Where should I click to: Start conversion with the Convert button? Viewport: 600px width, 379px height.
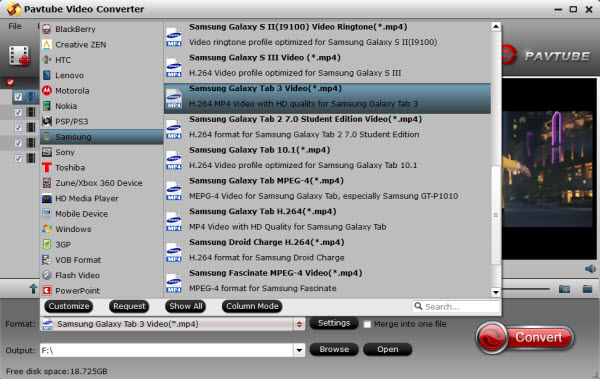click(525, 337)
